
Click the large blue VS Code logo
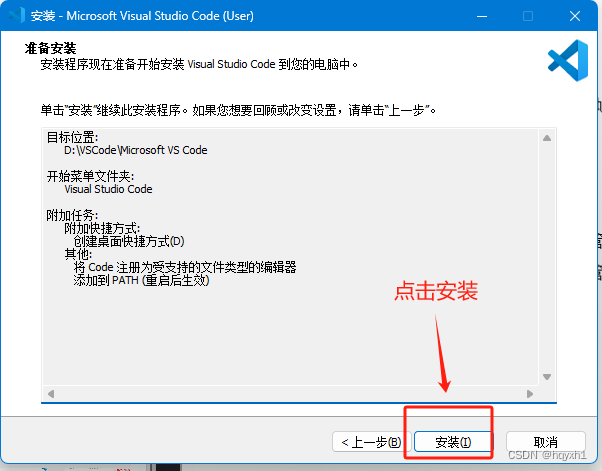click(x=568, y=60)
